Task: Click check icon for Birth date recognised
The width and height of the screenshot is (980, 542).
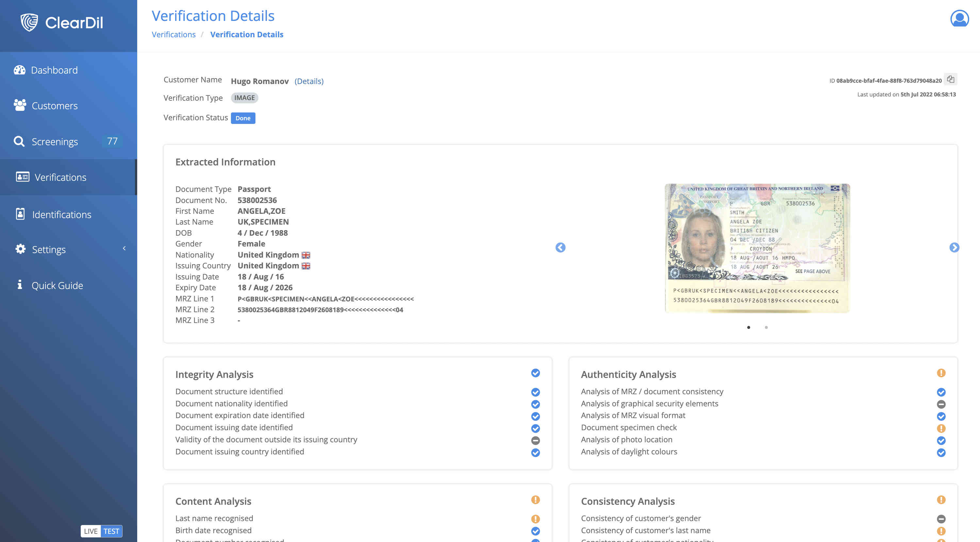Action: click(535, 531)
